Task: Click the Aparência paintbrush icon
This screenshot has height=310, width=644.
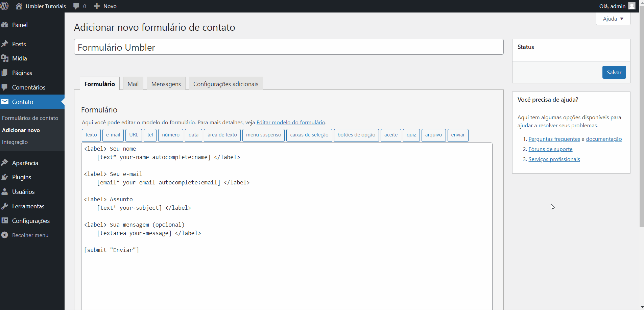Action: click(x=5, y=163)
